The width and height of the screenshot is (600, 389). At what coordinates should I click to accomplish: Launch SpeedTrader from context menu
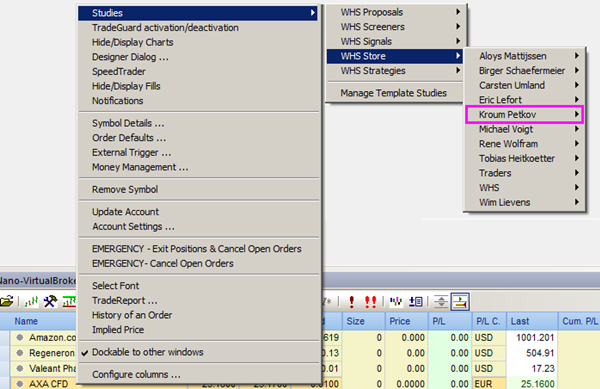[199, 72]
